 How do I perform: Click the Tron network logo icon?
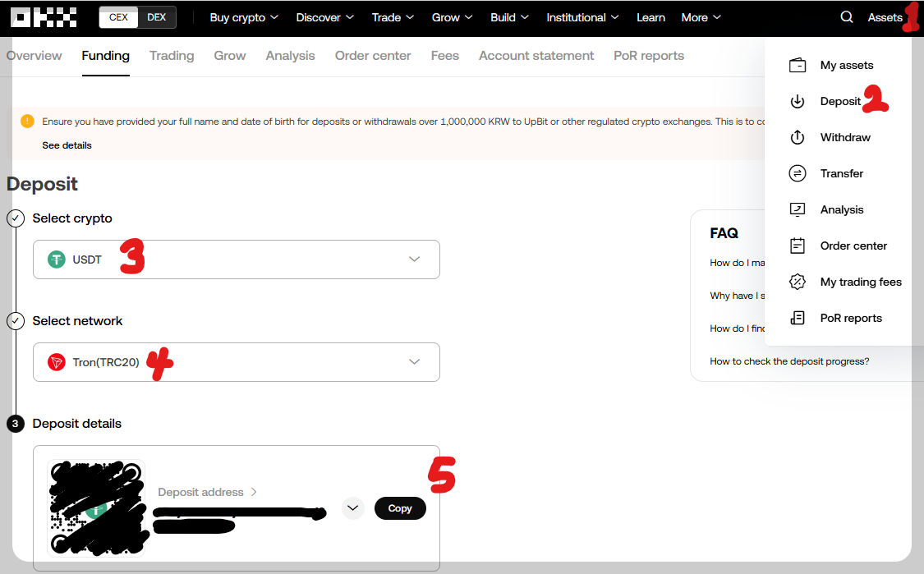click(57, 362)
